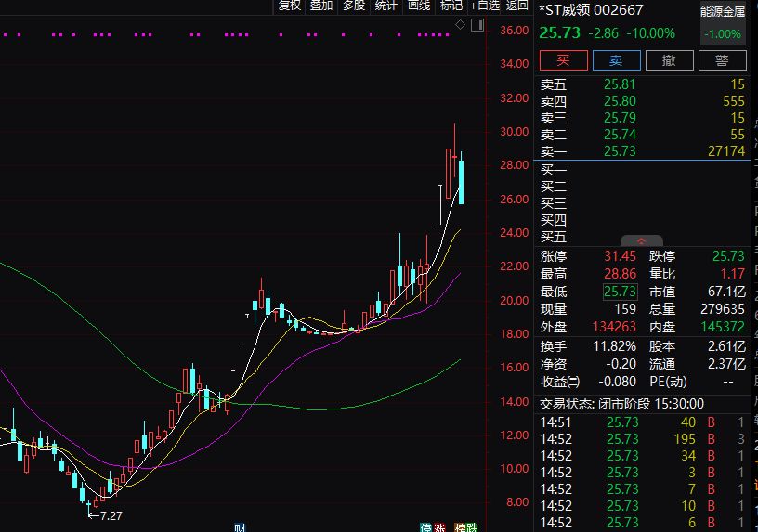Expand the order book depth arrow
758x532 pixels.
[642, 240]
